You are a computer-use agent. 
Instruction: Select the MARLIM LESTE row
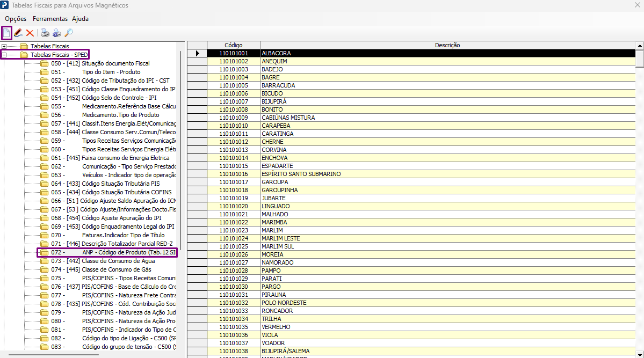[422, 238]
